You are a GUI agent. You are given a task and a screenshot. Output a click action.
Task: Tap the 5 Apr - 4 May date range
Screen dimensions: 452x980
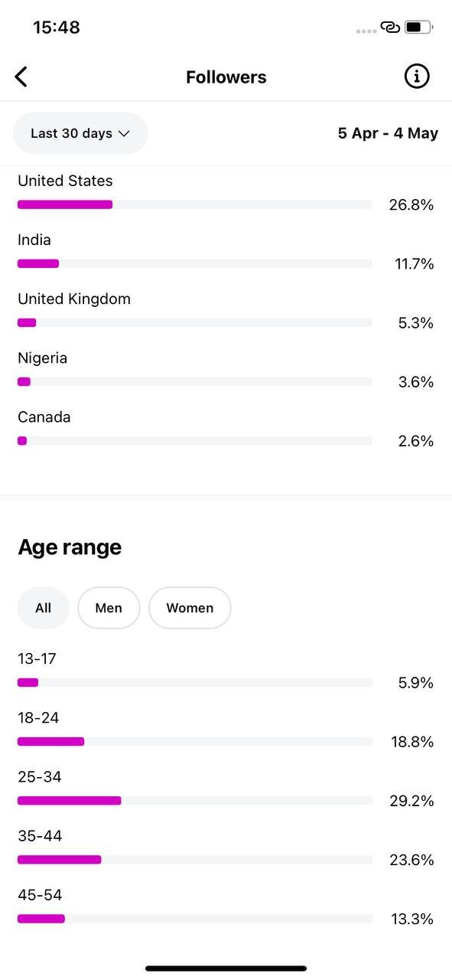tap(388, 133)
